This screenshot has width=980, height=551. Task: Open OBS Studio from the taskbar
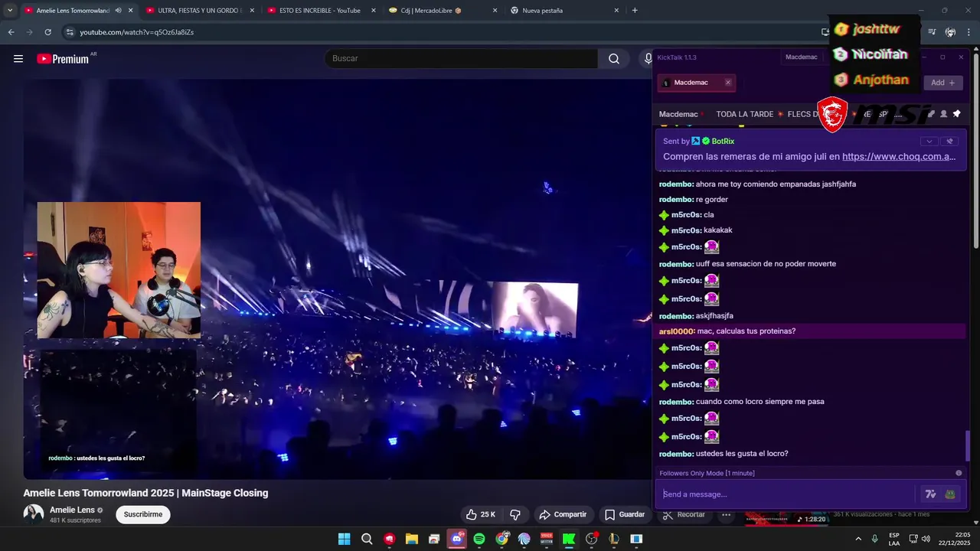591,539
